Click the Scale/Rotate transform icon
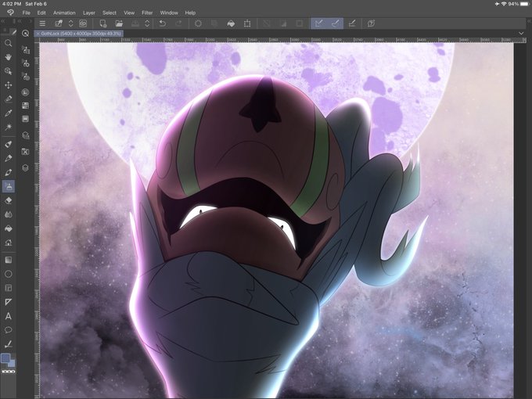The width and height of the screenshot is (532, 399). tap(247, 23)
